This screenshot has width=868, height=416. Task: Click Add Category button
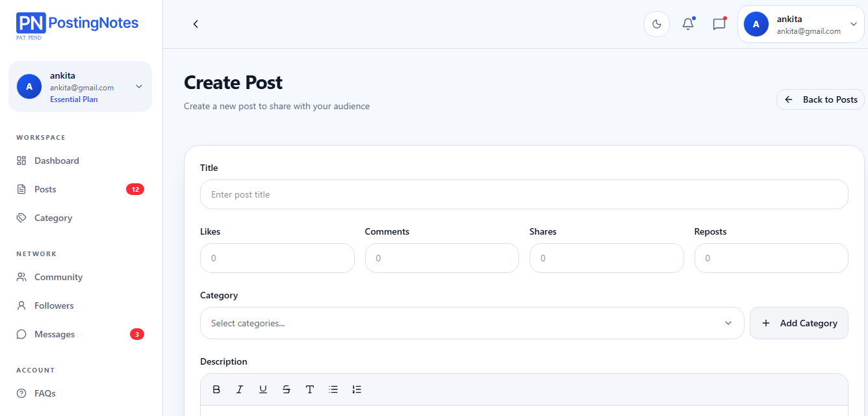click(799, 323)
